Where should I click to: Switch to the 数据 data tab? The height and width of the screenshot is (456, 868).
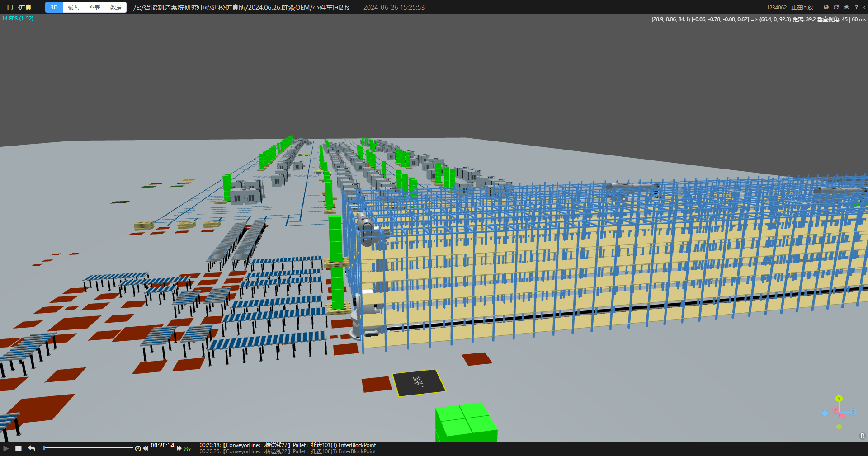pos(116,8)
